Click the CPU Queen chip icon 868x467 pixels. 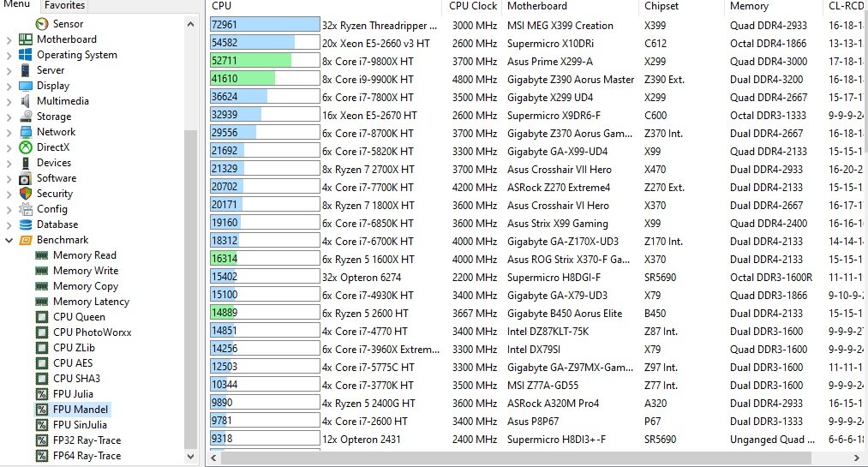click(x=41, y=317)
